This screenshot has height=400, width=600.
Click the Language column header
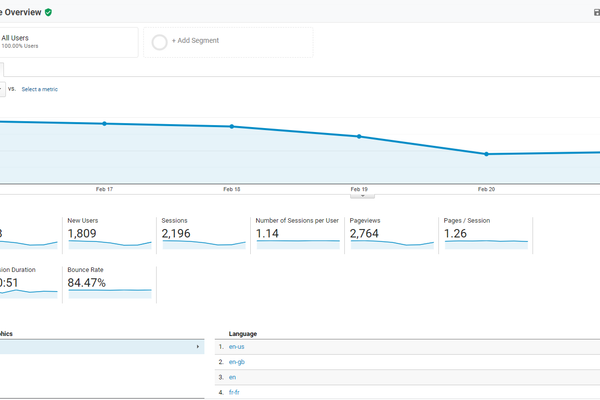pyautogui.click(x=243, y=334)
